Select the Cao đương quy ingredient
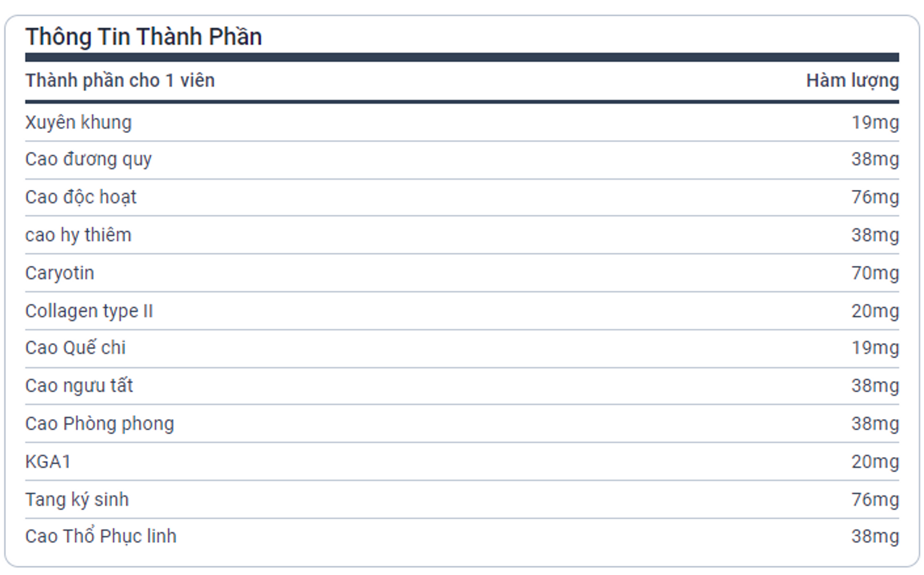The width and height of the screenshot is (924, 575). (88, 159)
